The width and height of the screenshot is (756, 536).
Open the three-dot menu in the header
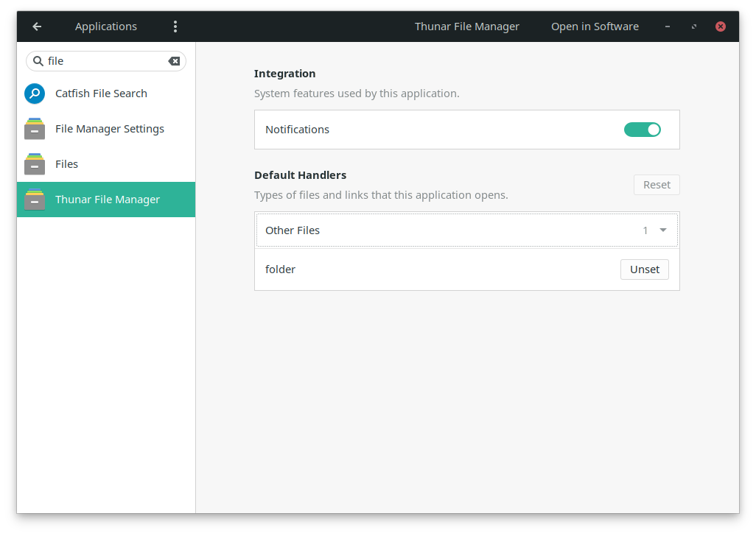(175, 27)
